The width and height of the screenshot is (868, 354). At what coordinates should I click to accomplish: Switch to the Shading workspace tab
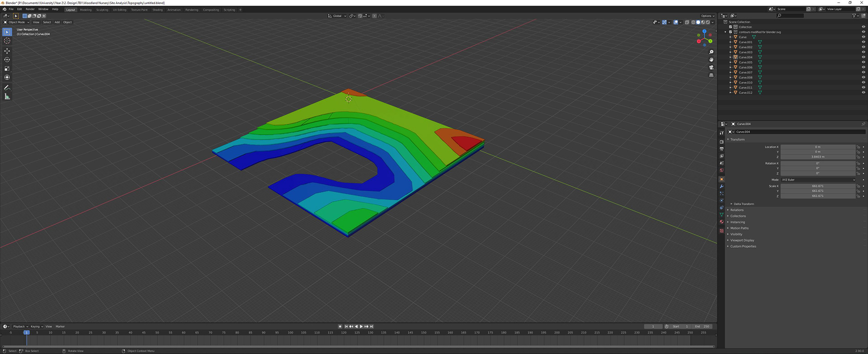157,9
